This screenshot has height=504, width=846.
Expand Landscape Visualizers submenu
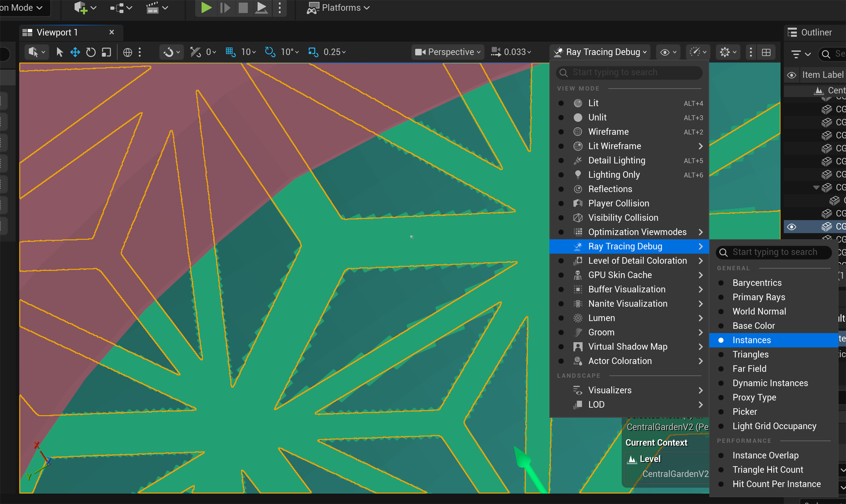coord(629,390)
